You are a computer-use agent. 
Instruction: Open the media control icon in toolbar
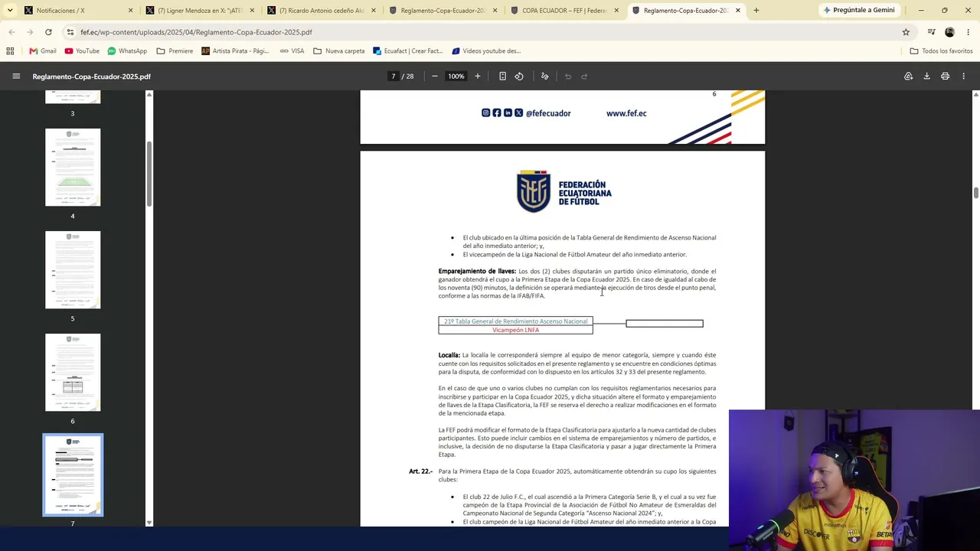[931, 32]
